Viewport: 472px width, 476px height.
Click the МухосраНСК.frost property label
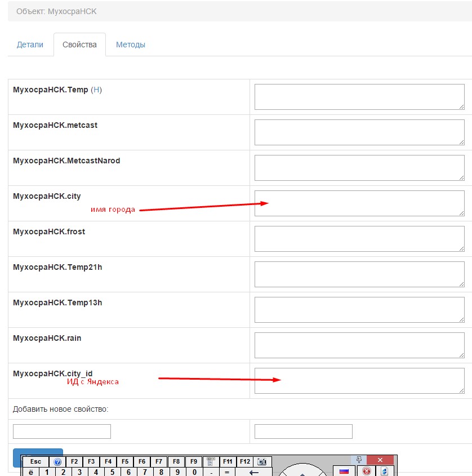(49, 232)
